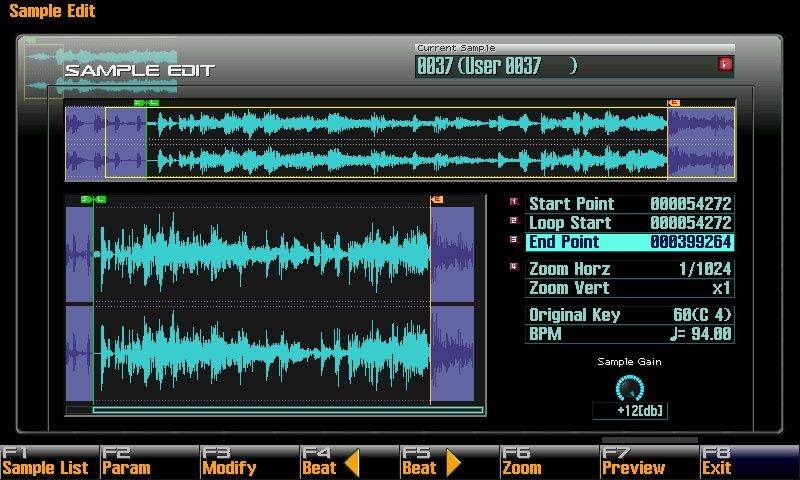Image resolution: width=800 pixels, height=480 pixels.
Task: Move to next beat with F5
Action: coord(449,462)
